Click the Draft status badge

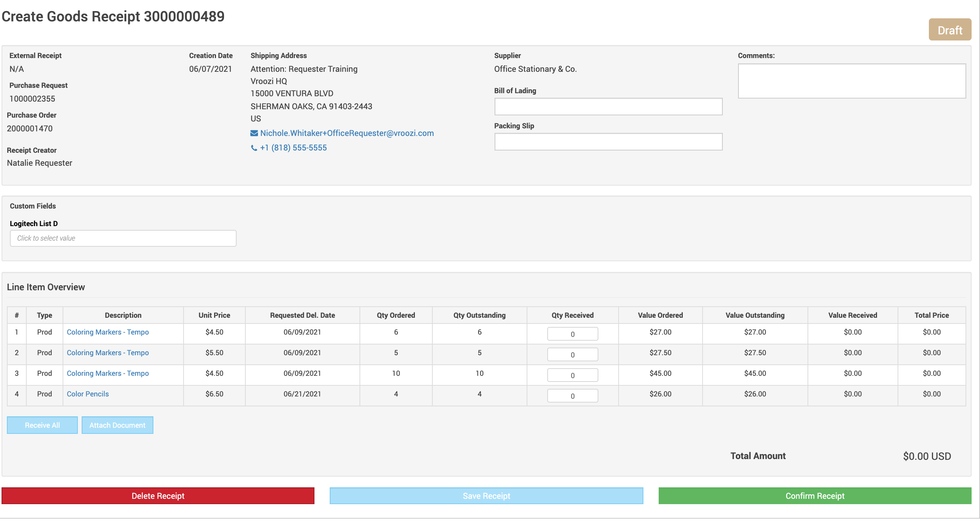(x=949, y=30)
